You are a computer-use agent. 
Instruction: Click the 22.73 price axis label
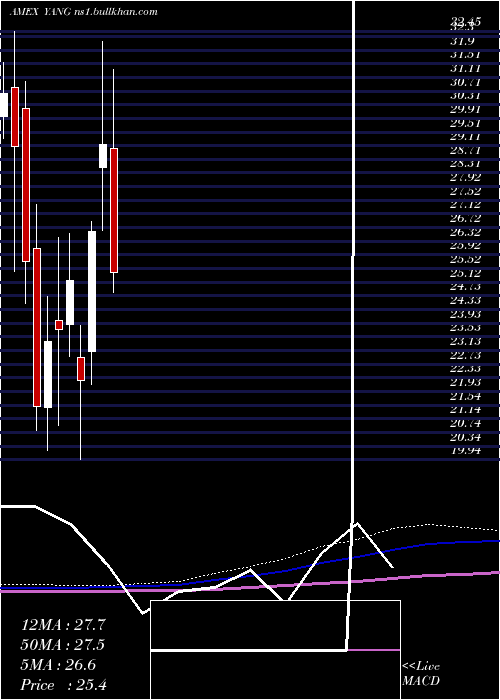[x=465, y=355]
